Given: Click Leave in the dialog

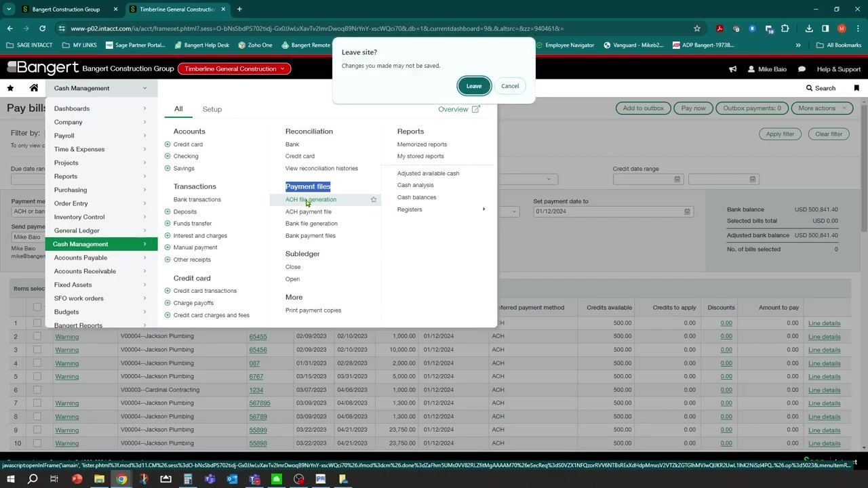Looking at the screenshot, I should [x=474, y=86].
